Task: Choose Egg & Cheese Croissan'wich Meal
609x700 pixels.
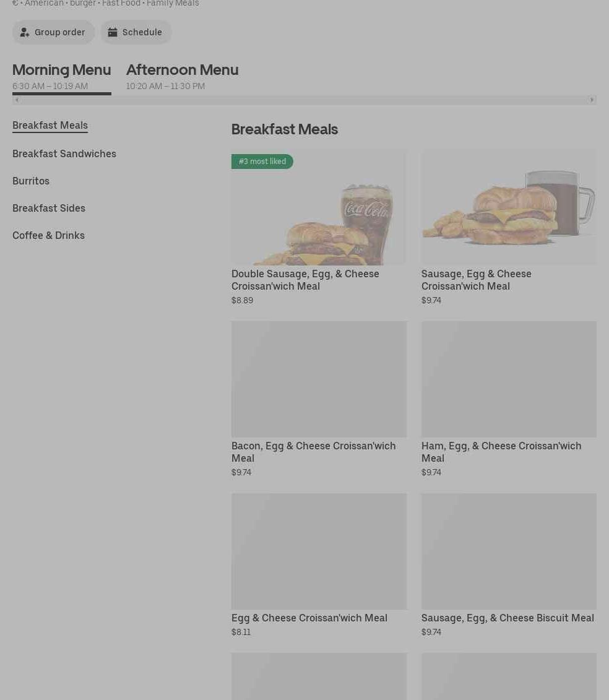Action: (x=309, y=618)
